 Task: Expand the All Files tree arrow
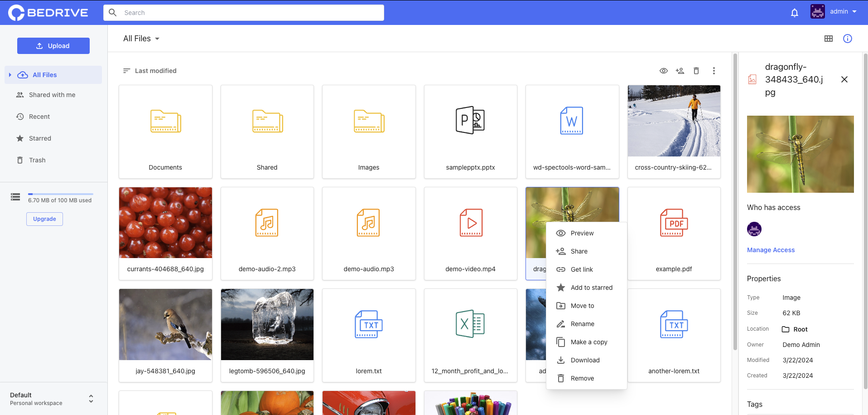tap(10, 75)
